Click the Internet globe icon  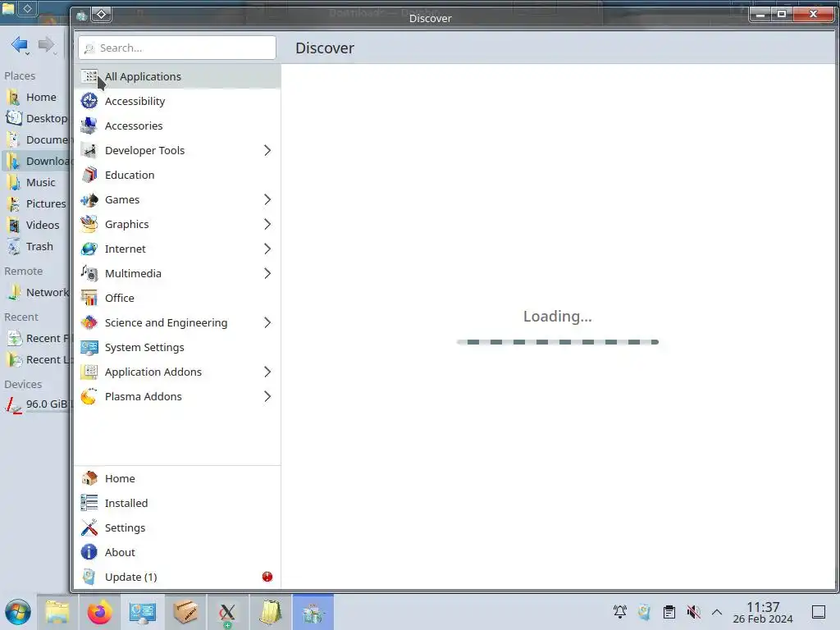(89, 249)
